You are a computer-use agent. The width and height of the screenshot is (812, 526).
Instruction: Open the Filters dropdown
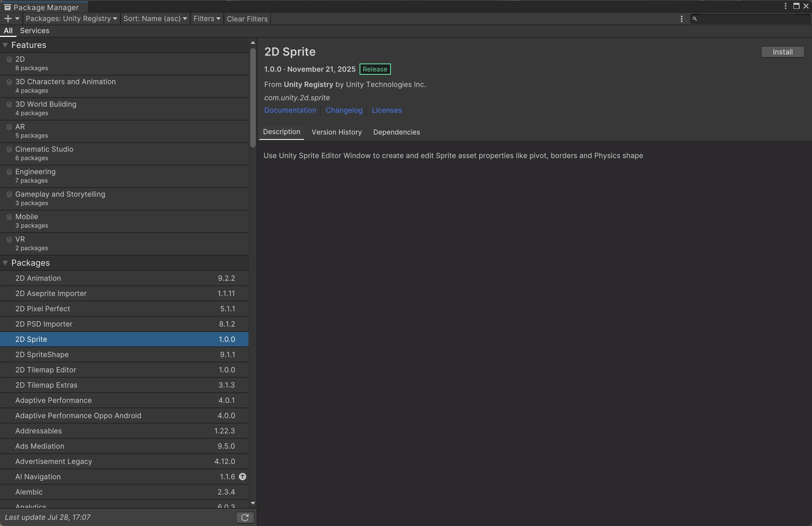click(207, 19)
